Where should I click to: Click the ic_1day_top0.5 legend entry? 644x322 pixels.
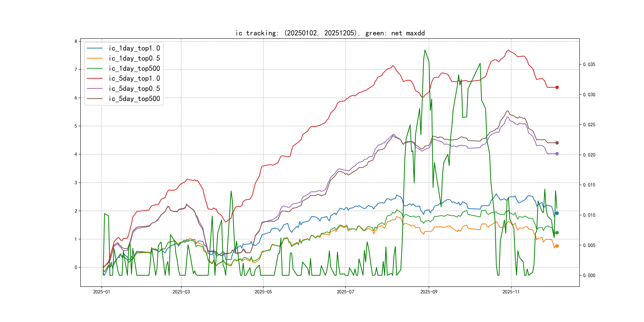134,58
